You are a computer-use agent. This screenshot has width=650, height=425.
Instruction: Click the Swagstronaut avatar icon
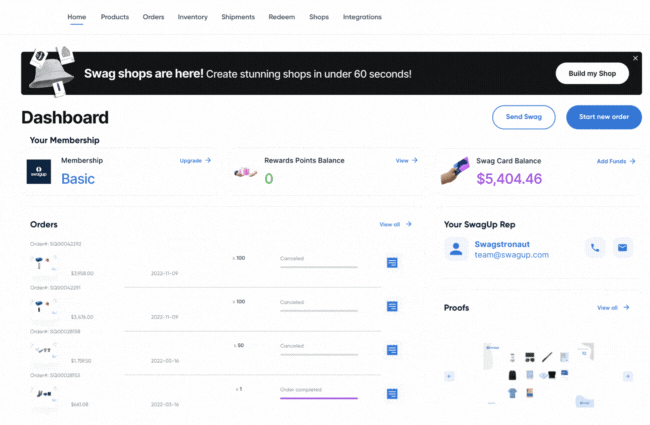[456, 249]
